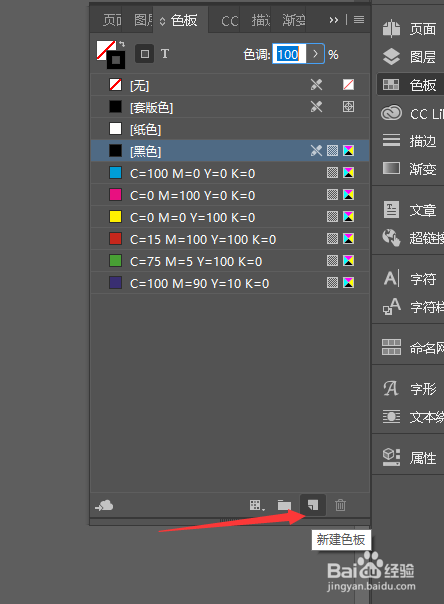Click CMYK mode icon on [黑色] row
Image resolution: width=444 pixels, height=604 pixels.
click(x=348, y=151)
